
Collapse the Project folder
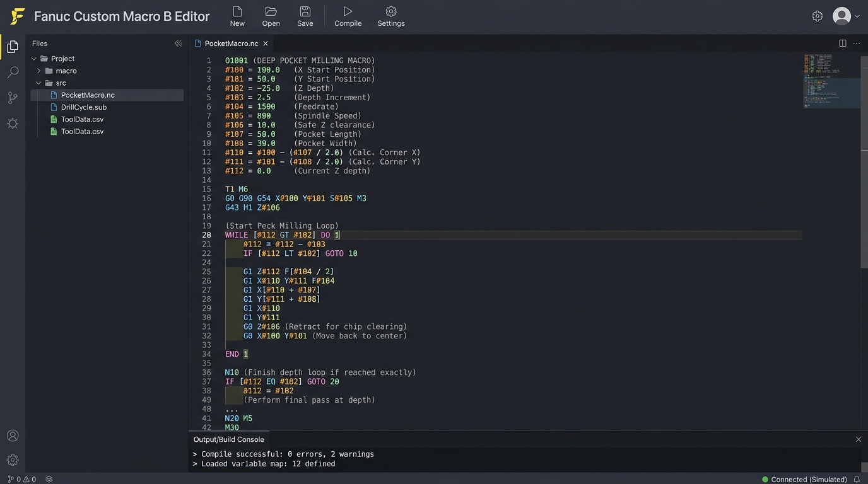coord(34,59)
